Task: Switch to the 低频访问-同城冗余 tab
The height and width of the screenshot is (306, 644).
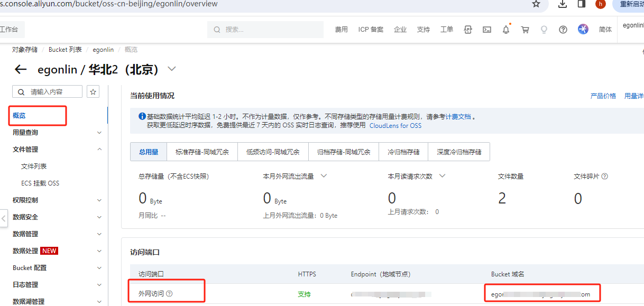Action: tap(273, 152)
